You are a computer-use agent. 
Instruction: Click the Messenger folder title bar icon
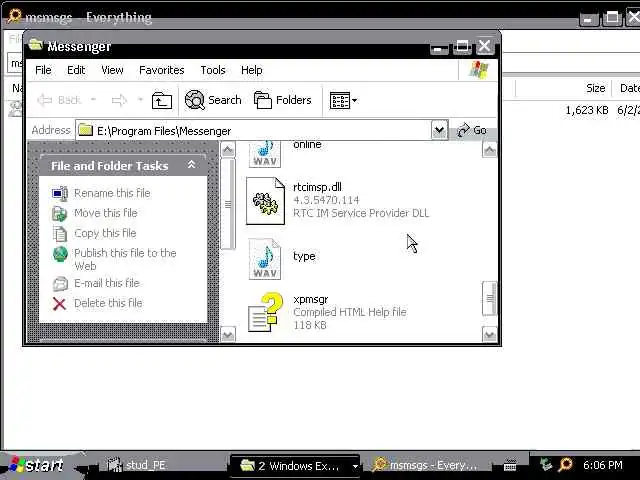pyautogui.click(x=36, y=44)
